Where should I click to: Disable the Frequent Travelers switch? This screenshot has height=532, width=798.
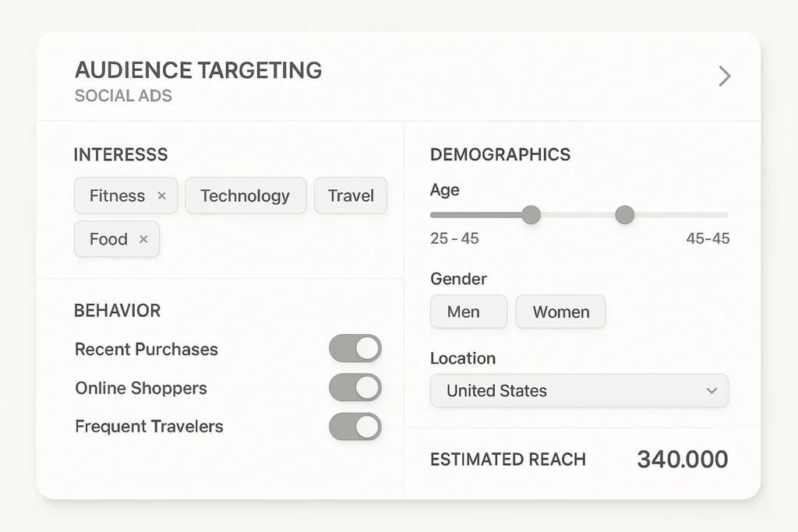click(x=355, y=426)
